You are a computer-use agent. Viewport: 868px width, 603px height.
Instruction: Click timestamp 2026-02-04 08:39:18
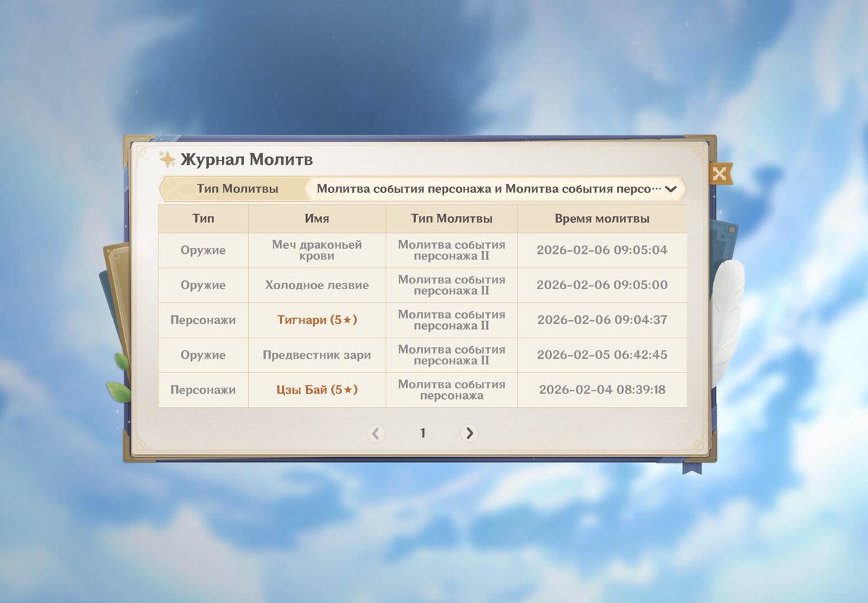602,390
